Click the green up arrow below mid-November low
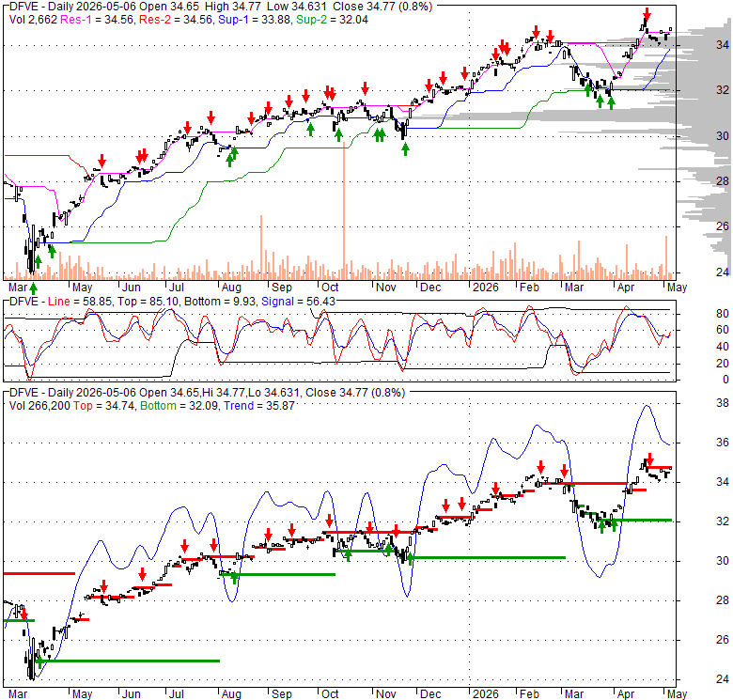 pos(405,149)
